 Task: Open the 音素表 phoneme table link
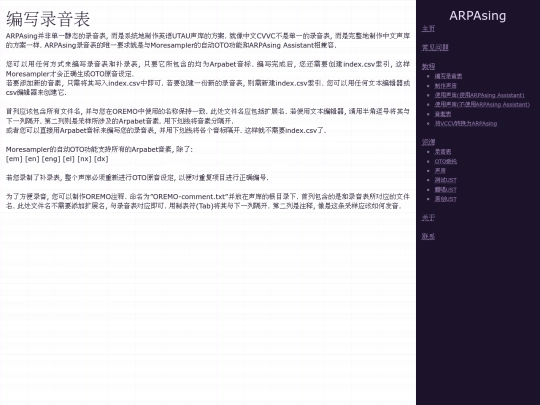tap(443, 114)
